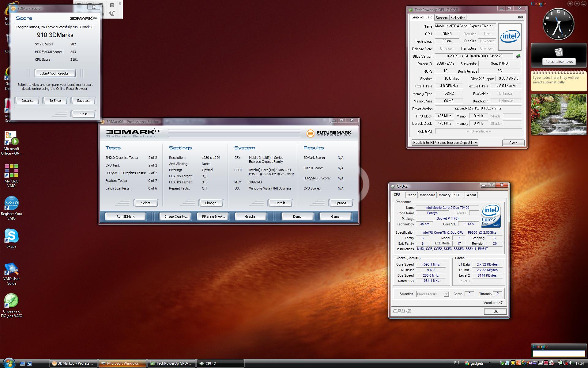Screen dimensions: 588x368
Task: Click Personalise news button on gadget
Action: (559, 62)
